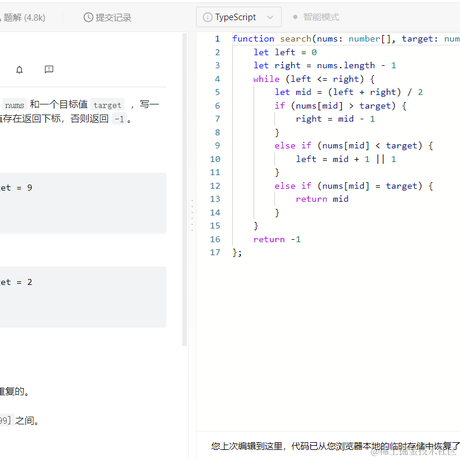Image resolution: width=460 pixels, height=460 pixels.
Task: Click the info icon beside TypeScript
Action: coord(207,17)
